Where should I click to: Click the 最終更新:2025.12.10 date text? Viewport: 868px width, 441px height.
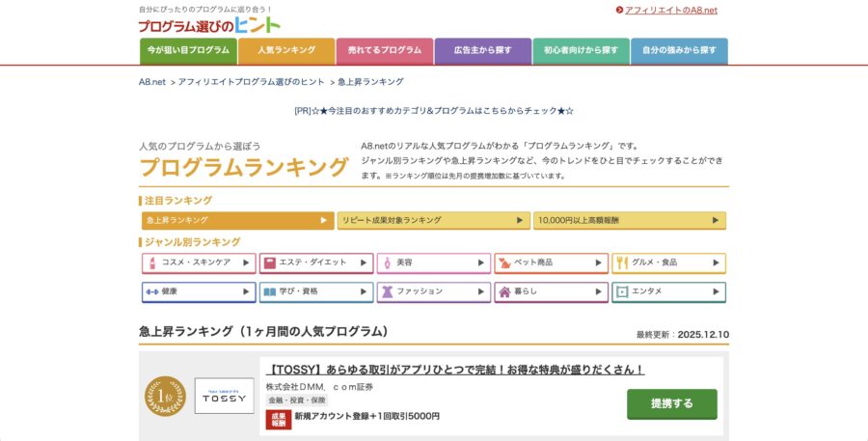tap(683, 335)
